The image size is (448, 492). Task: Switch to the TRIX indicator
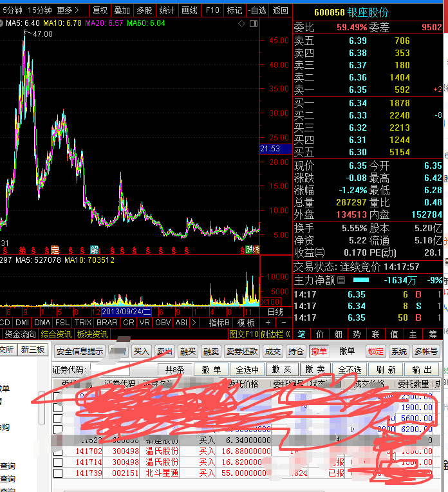tap(83, 322)
